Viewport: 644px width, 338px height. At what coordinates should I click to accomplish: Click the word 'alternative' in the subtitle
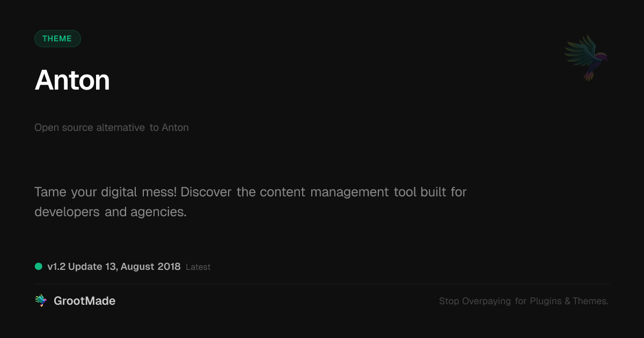click(120, 128)
